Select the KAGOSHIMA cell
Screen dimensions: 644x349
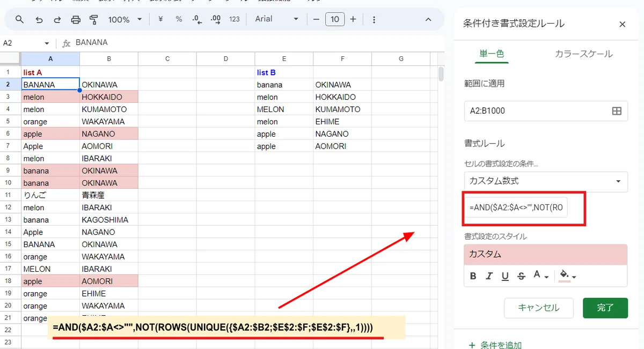point(109,220)
